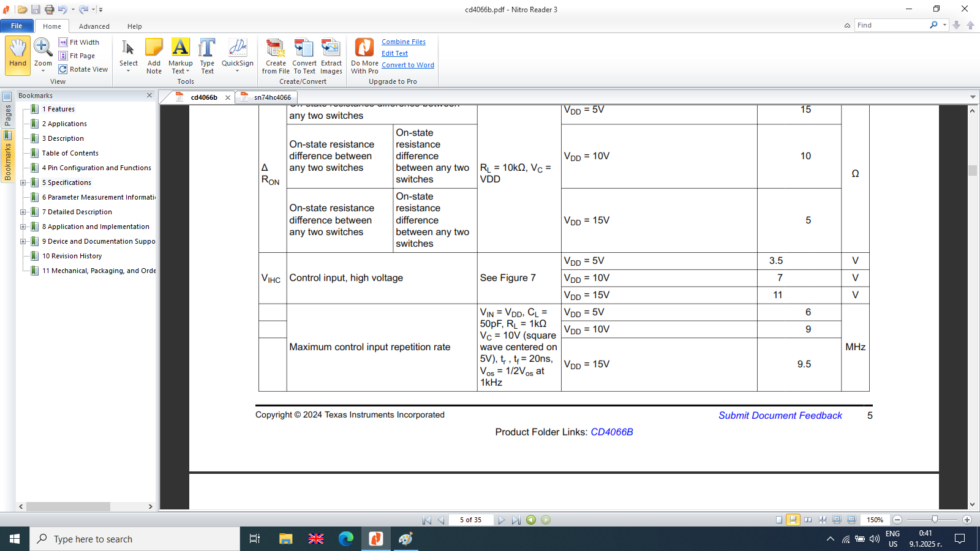The height and width of the screenshot is (551, 980).
Task: Switch to the Help ribbon tab
Action: tap(135, 26)
